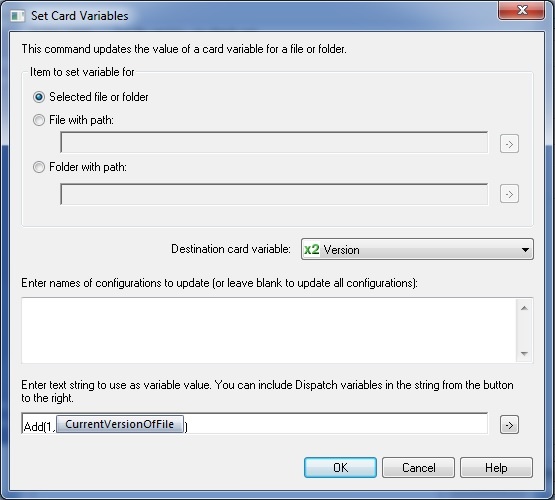The width and height of the screenshot is (555, 500).
Task: Click the Set Card Variables title bar icon
Action: pos(17,16)
